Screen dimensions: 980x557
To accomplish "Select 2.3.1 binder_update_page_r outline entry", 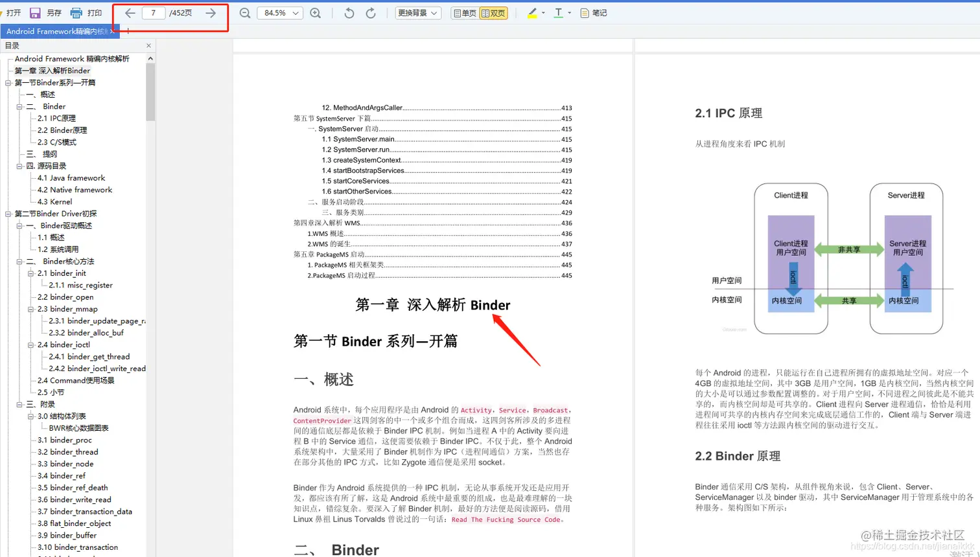I will click(x=97, y=321).
